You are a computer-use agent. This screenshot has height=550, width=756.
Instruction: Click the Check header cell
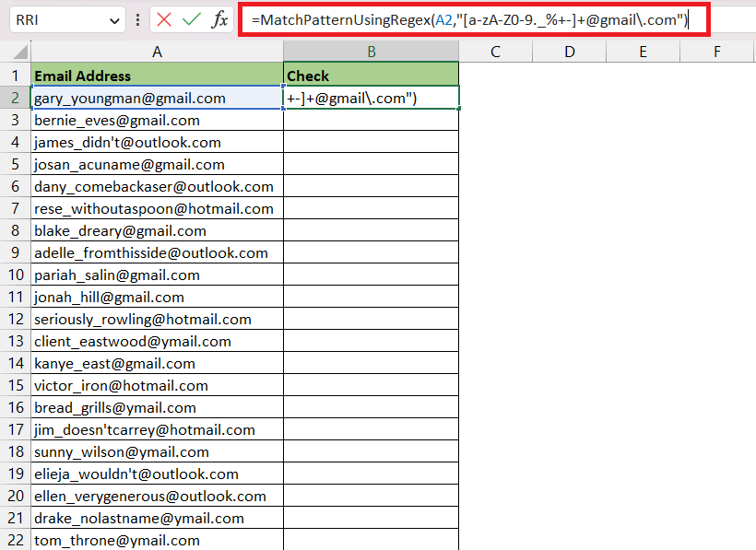[x=372, y=76]
